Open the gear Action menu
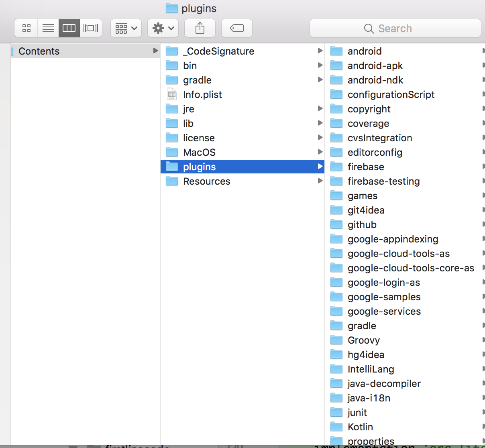This screenshot has height=448, width=485. click(163, 28)
